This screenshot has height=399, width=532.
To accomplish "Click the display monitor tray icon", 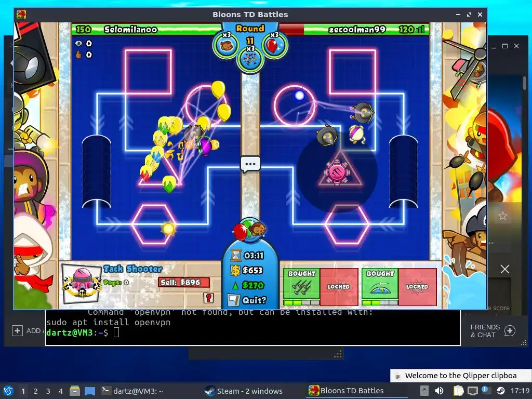I will point(473,391).
